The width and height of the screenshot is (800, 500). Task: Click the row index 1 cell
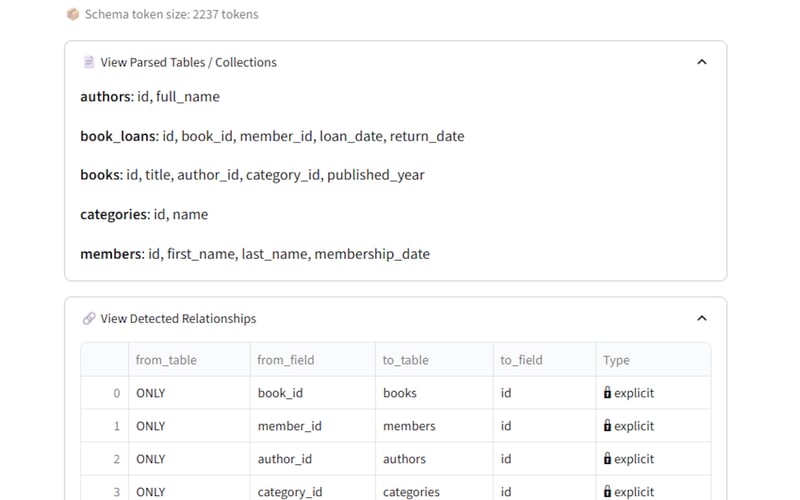105,426
